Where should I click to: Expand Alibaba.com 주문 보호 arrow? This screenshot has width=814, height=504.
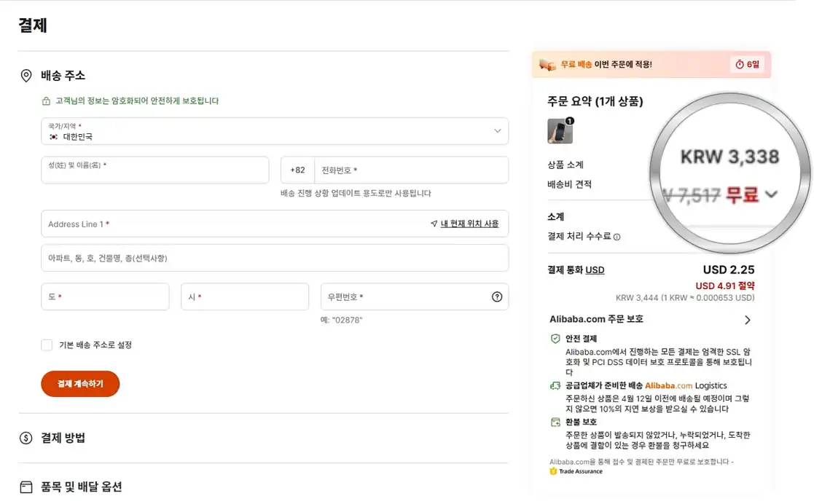748,320
